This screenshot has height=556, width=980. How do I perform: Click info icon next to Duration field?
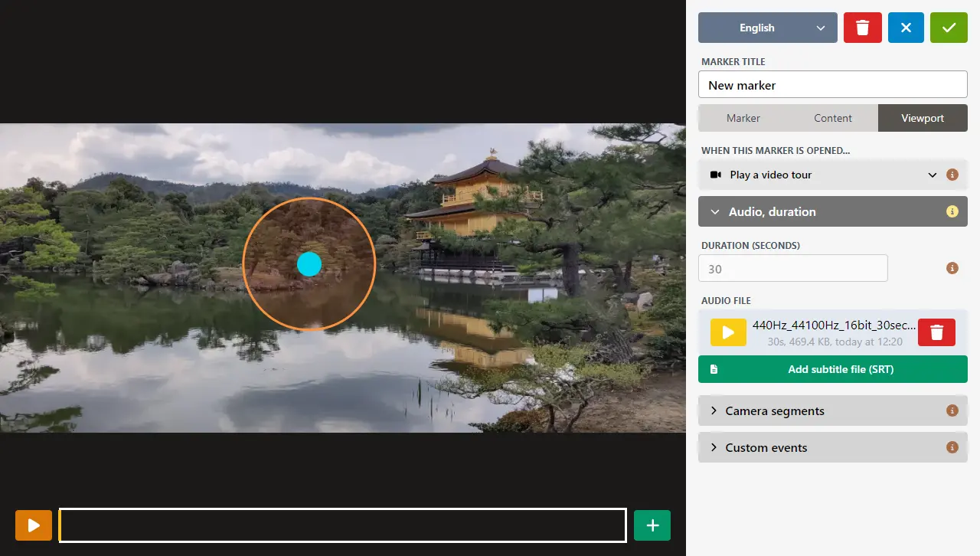[952, 268]
